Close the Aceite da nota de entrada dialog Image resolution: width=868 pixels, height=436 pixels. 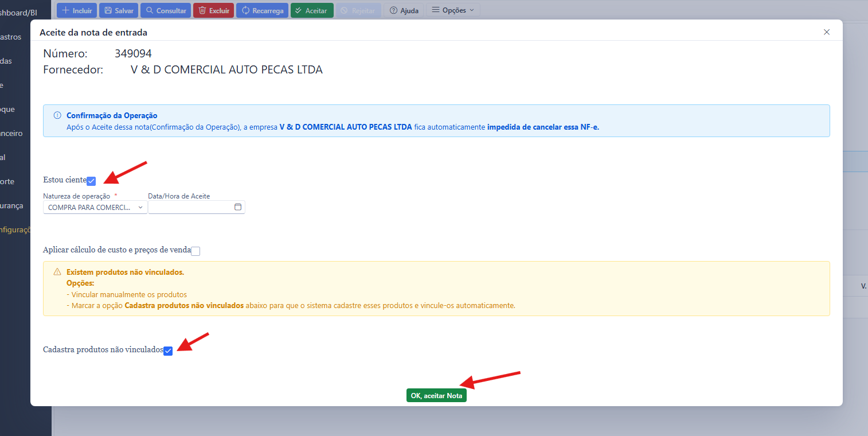click(826, 32)
